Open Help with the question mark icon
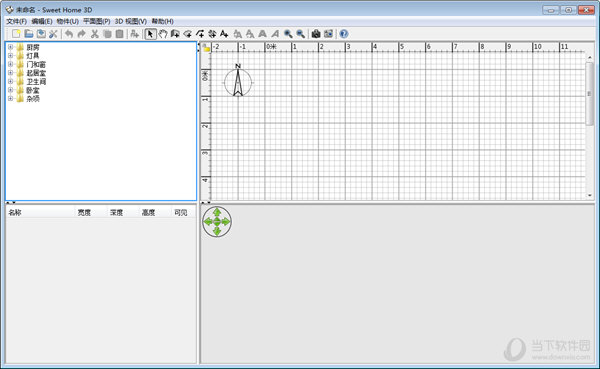 pos(344,34)
